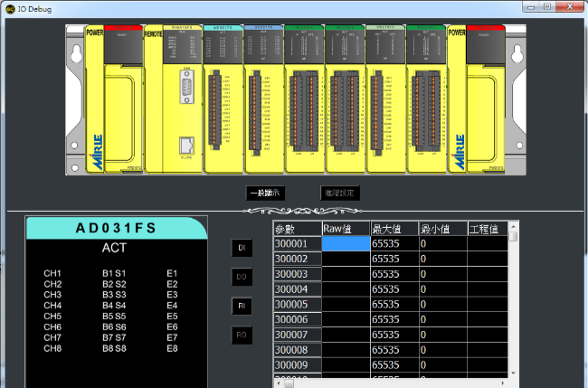Click the IO Debug title bar icon
The image size is (588, 388).
pos(9,6)
